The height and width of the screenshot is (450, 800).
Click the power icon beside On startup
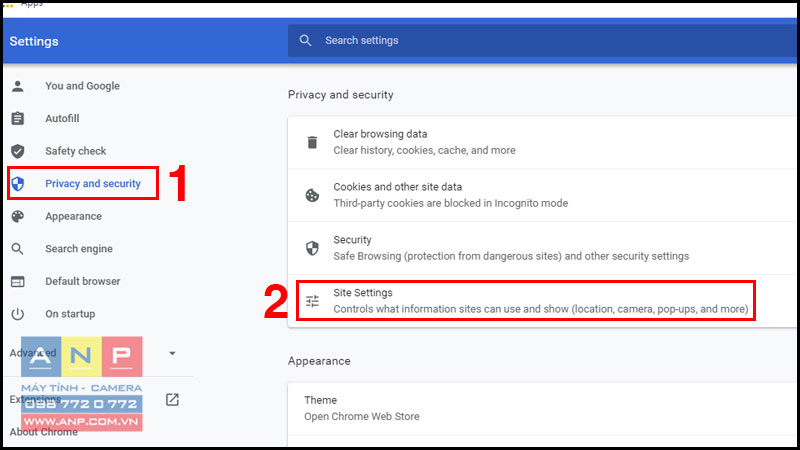click(x=18, y=314)
